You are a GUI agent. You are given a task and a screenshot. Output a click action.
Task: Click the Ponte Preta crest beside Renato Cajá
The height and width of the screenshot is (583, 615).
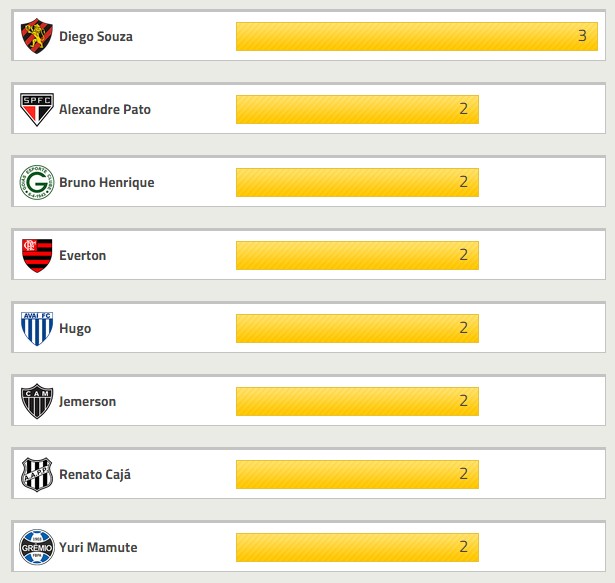coord(37,475)
